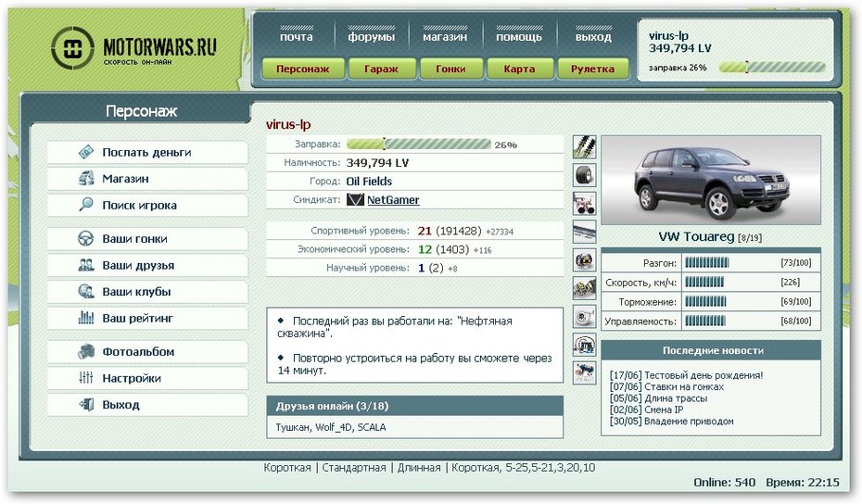Switch to the Рулетка tab

(592, 69)
